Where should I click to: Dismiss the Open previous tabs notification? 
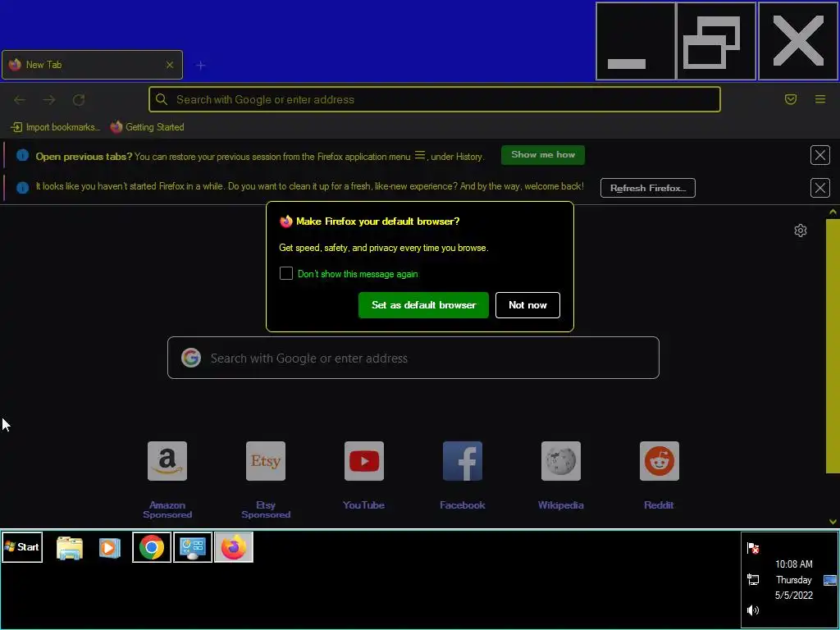point(819,155)
